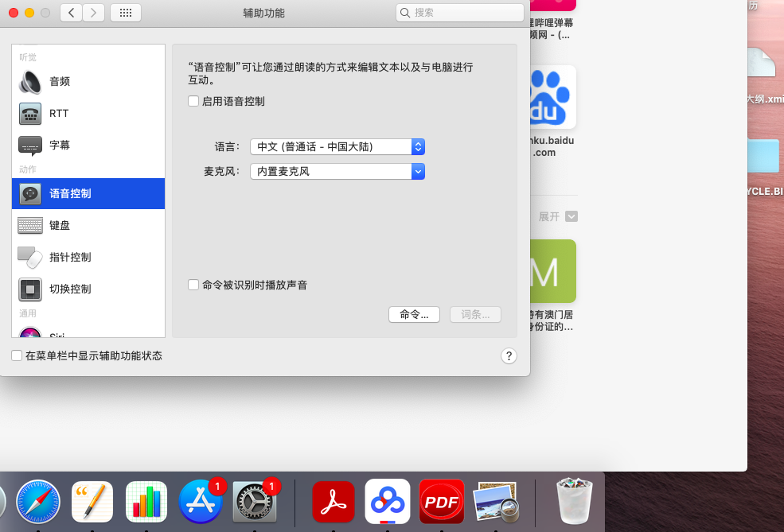Click the disabled 词条… button
Screen dimensions: 784x532
point(475,314)
